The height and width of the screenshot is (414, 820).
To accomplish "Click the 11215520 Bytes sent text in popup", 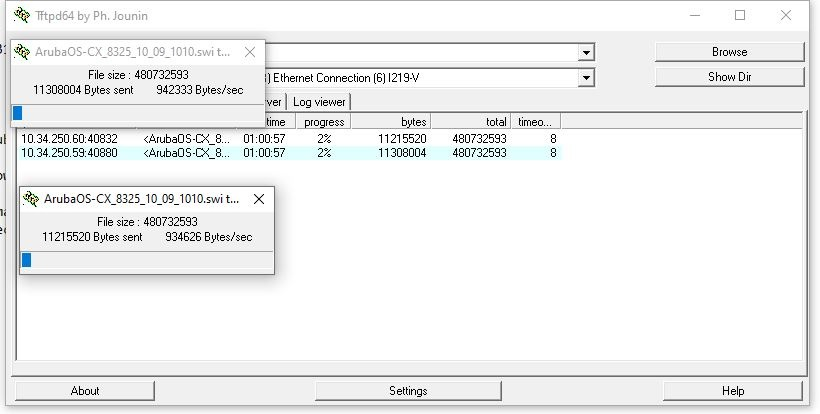I will point(92,237).
